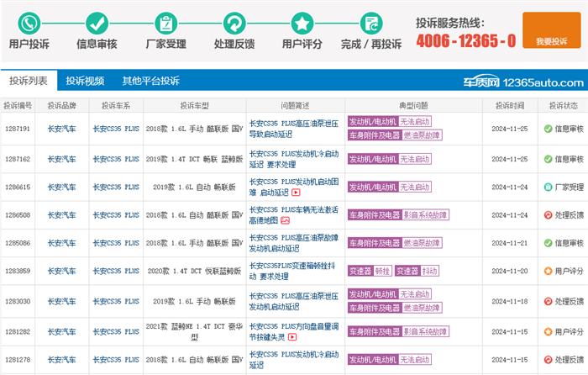Click 处理反馈 status icon for complaint 1281278
This screenshot has width=588, height=375.
click(549, 360)
